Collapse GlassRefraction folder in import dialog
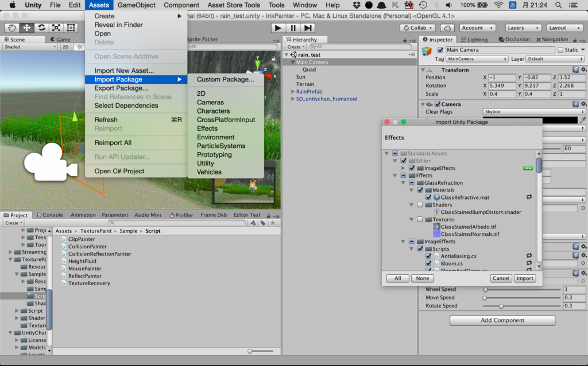The height and width of the screenshot is (366, 588). [403, 183]
